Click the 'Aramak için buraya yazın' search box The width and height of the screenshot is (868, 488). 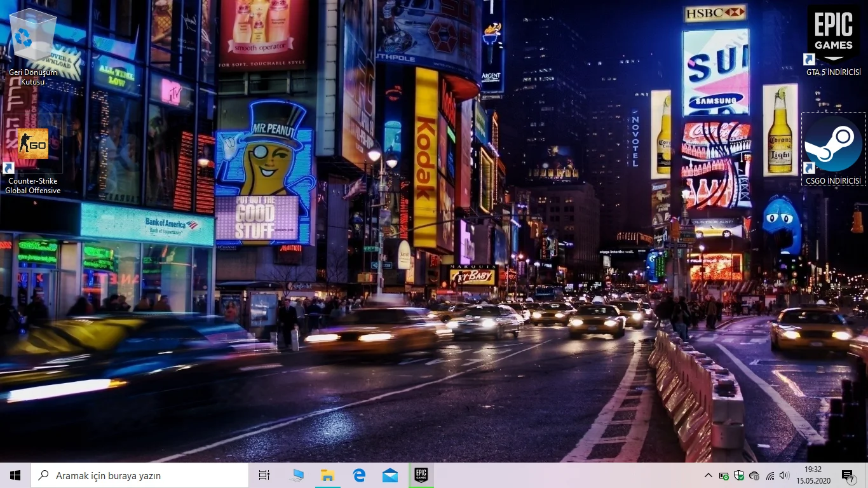coord(140,475)
